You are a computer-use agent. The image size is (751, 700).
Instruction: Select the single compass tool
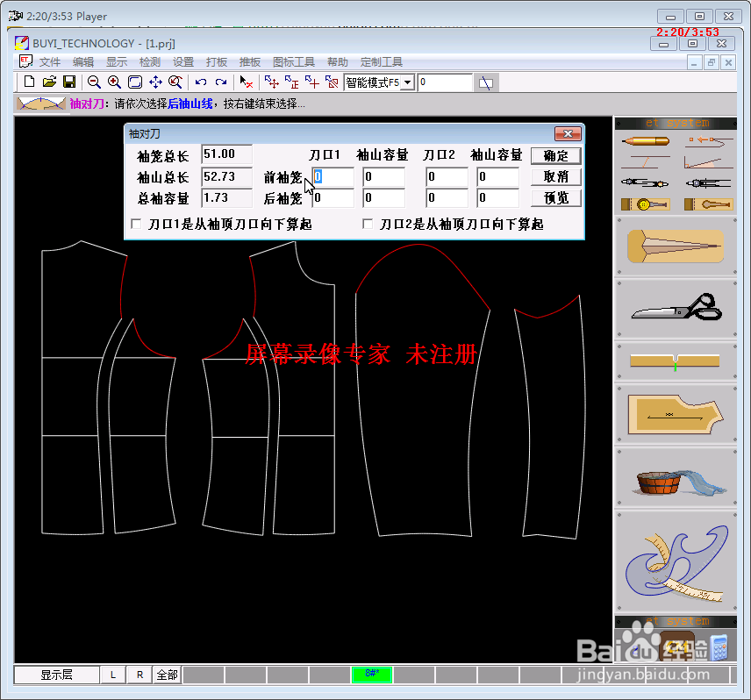point(709,183)
